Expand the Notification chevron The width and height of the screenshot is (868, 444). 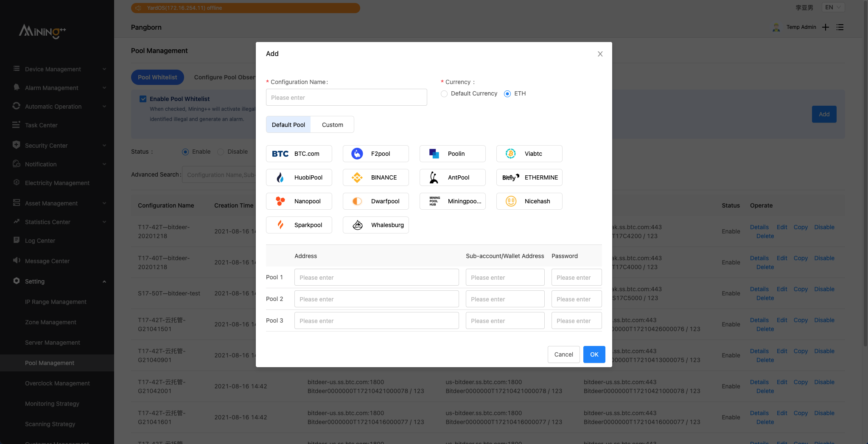pos(104,164)
